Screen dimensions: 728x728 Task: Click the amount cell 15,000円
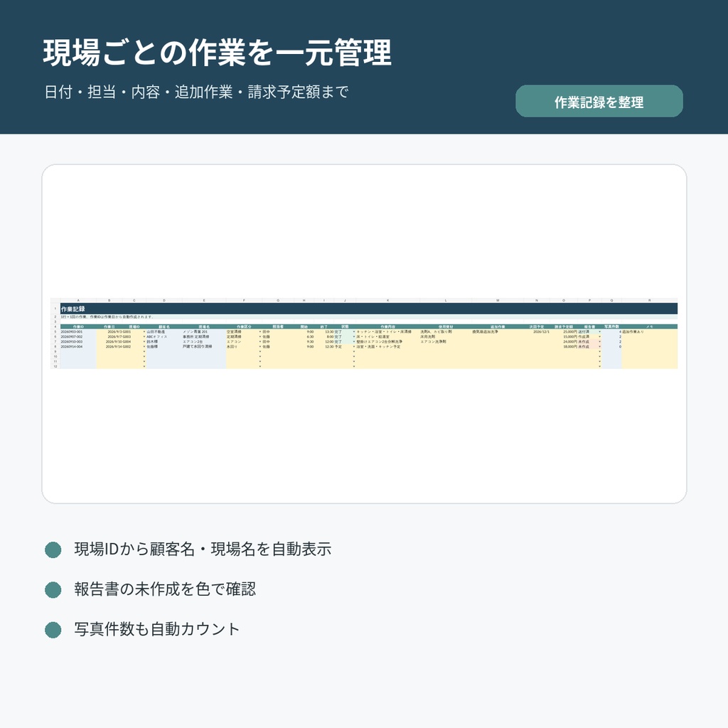564,336
